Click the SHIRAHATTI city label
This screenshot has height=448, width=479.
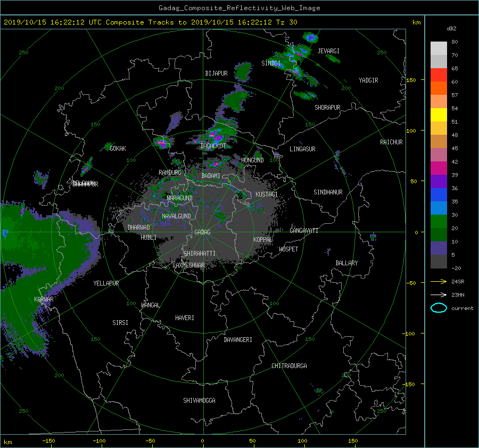200,254
